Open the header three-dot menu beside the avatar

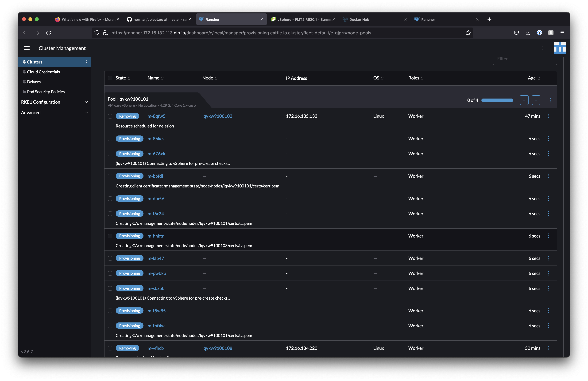click(543, 48)
